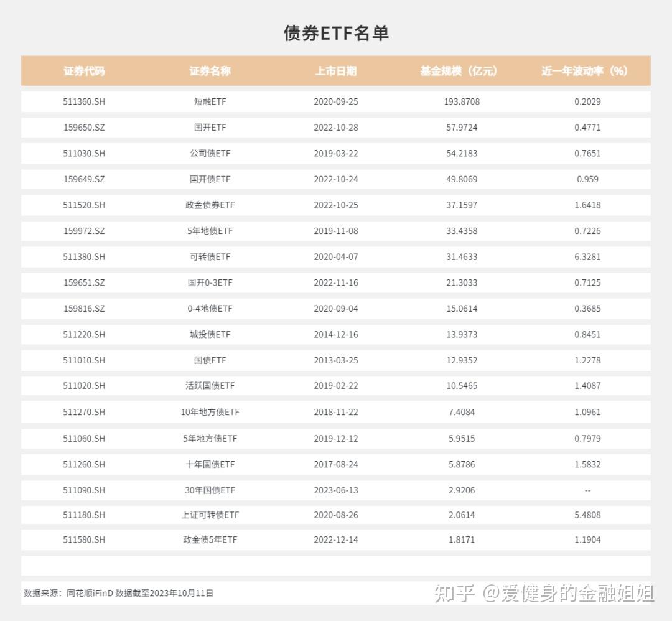Screen dimensions: 672x621
Task: Select the 159650.SZ code cell
Action: (84, 128)
